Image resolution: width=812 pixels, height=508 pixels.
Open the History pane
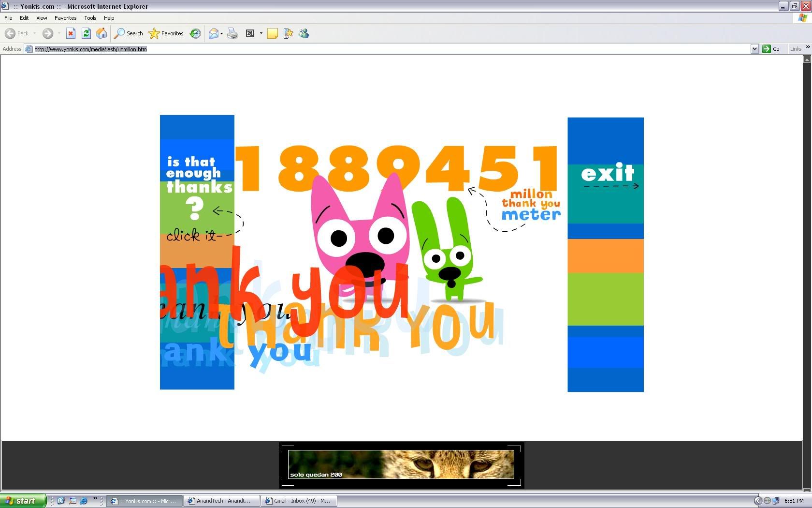click(195, 33)
